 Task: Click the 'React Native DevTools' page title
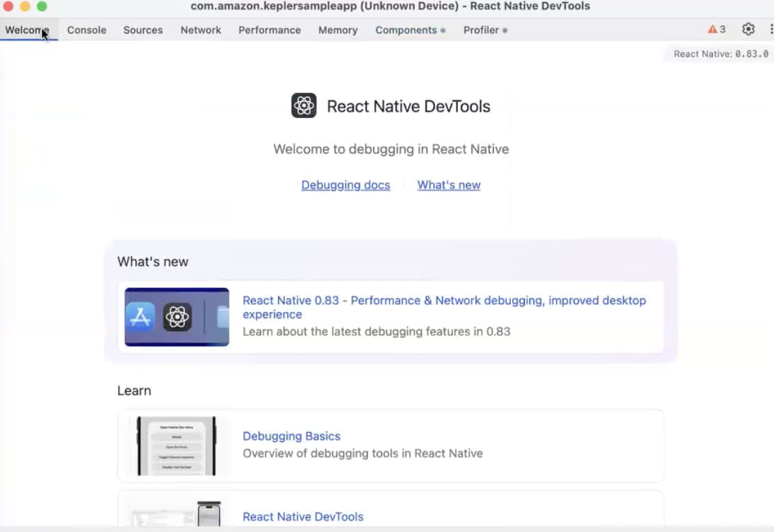408,106
